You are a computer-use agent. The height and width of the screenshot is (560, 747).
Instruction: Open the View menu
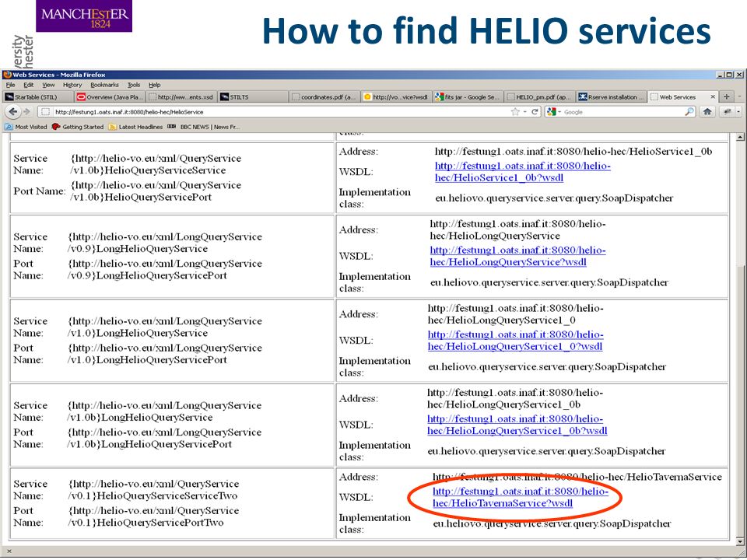click(x=48, y=85)
